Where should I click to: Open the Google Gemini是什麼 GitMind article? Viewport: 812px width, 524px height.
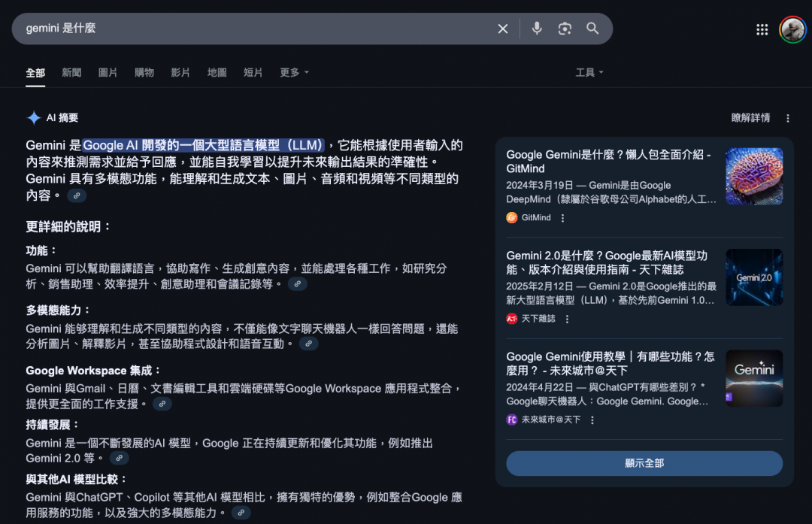tap(608, 161)
